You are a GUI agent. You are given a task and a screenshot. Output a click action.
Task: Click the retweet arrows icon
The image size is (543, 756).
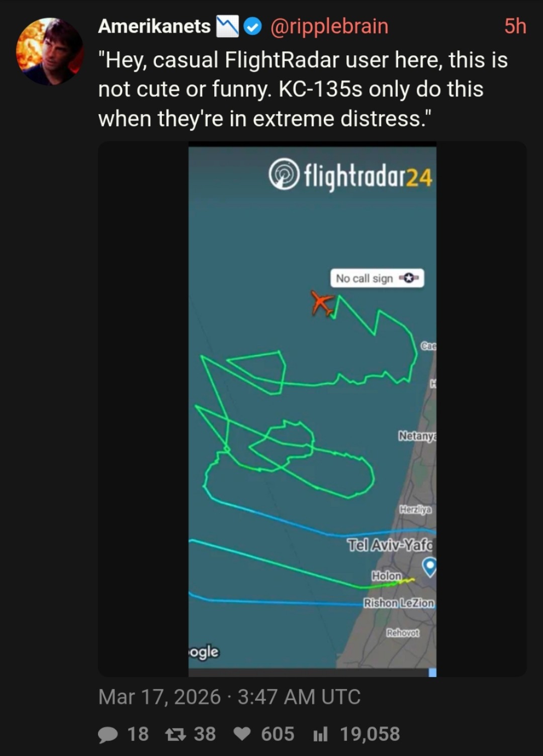(x=175, y=734)
